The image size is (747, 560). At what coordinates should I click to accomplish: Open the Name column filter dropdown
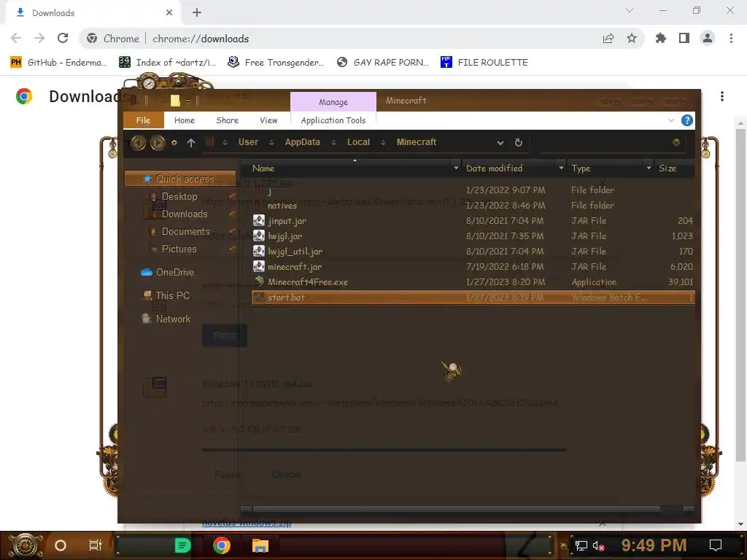coord(456,168)
